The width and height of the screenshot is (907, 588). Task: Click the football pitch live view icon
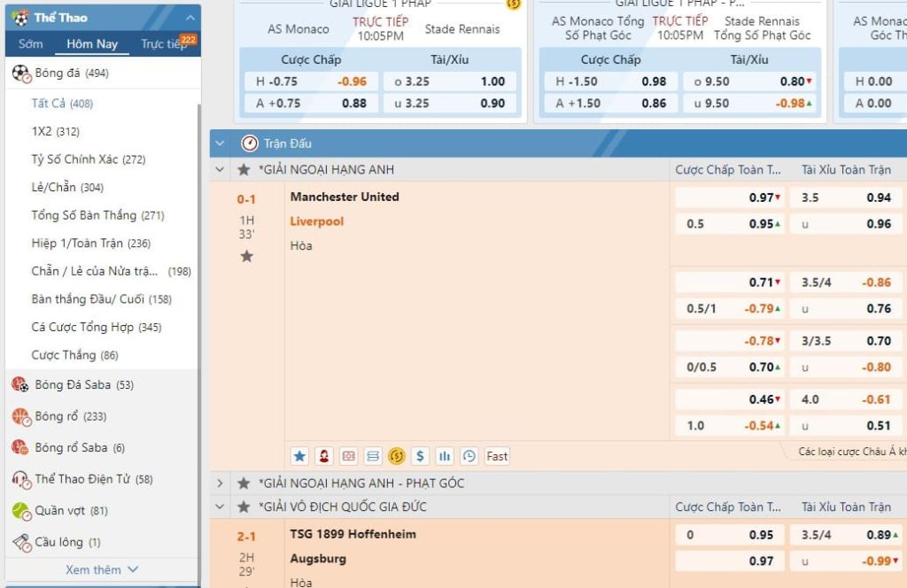(348, 456)
